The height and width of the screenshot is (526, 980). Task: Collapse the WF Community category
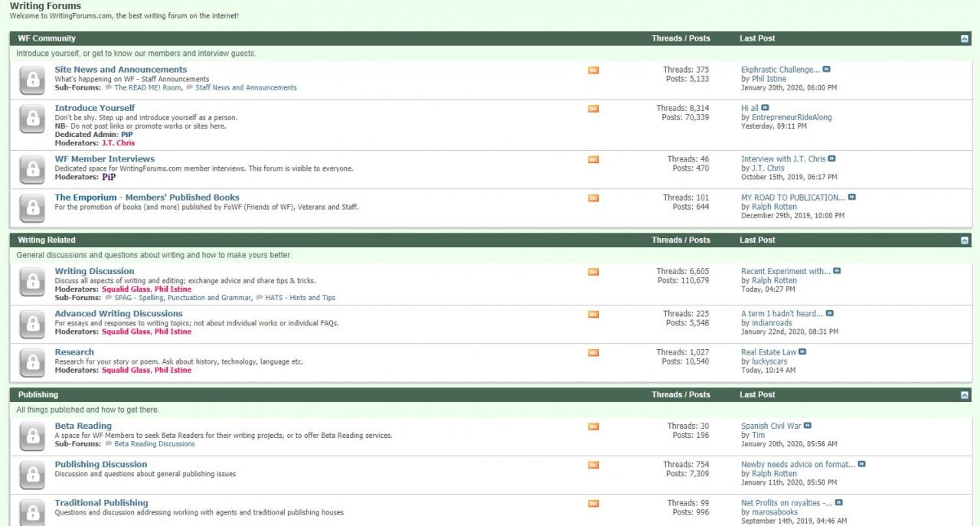pos(965,38)
